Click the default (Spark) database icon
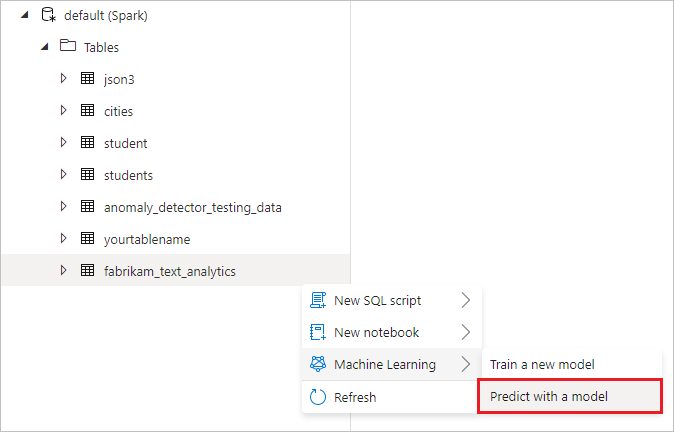The image size is (674, 432). (47, 15)
